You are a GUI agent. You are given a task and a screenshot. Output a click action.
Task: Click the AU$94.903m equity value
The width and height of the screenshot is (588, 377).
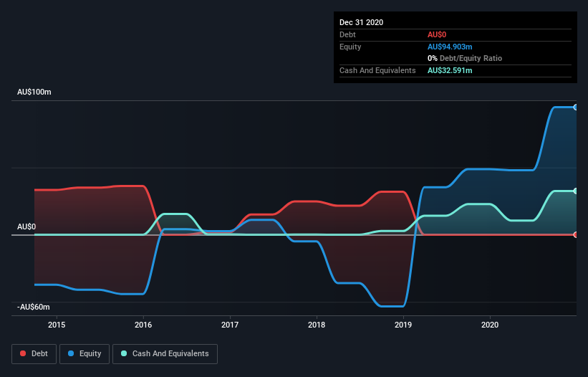(x=450, y=47)
